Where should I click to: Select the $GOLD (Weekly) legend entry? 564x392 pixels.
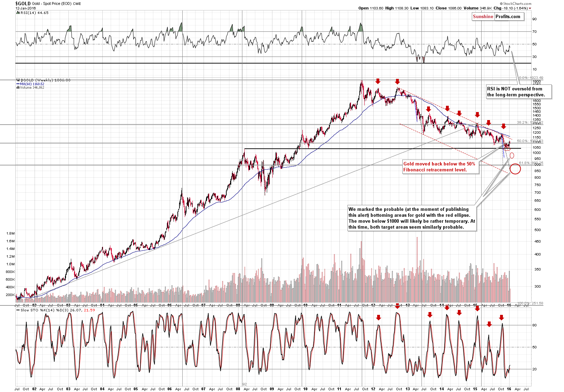tap(43, 80)
